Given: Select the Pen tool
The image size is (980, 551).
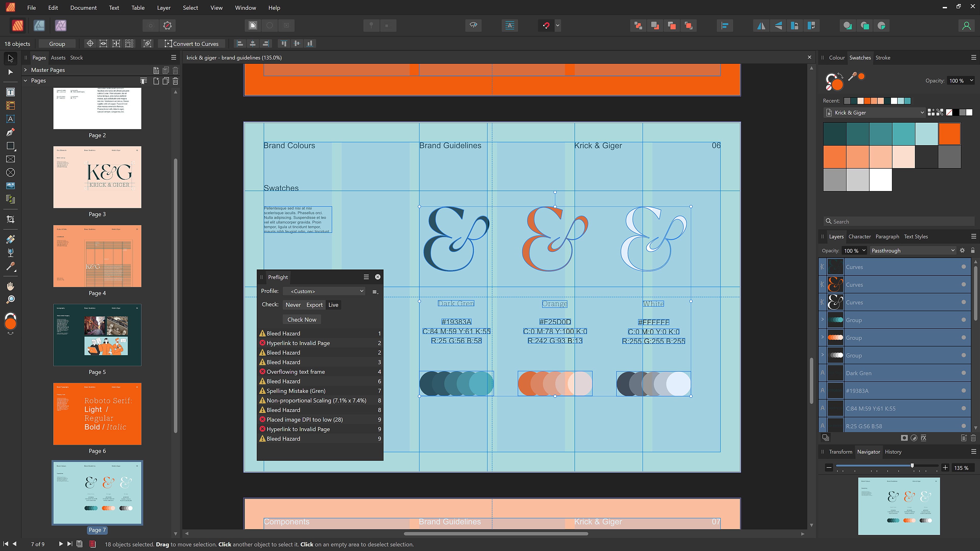Looking at the screenshot, I should (x=10, y=132).
